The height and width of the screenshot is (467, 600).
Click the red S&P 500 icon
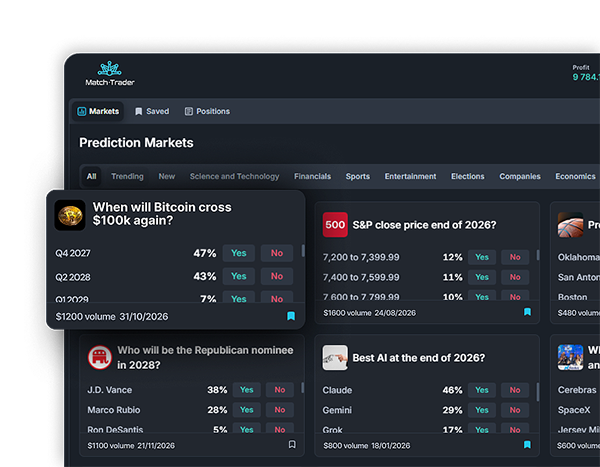tap(335, 225)
